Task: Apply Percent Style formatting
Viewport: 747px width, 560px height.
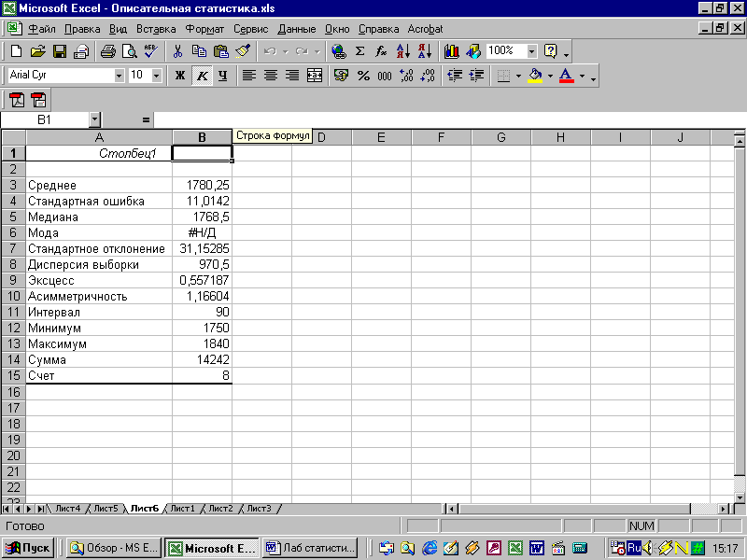Action: [x=363, y=76]
